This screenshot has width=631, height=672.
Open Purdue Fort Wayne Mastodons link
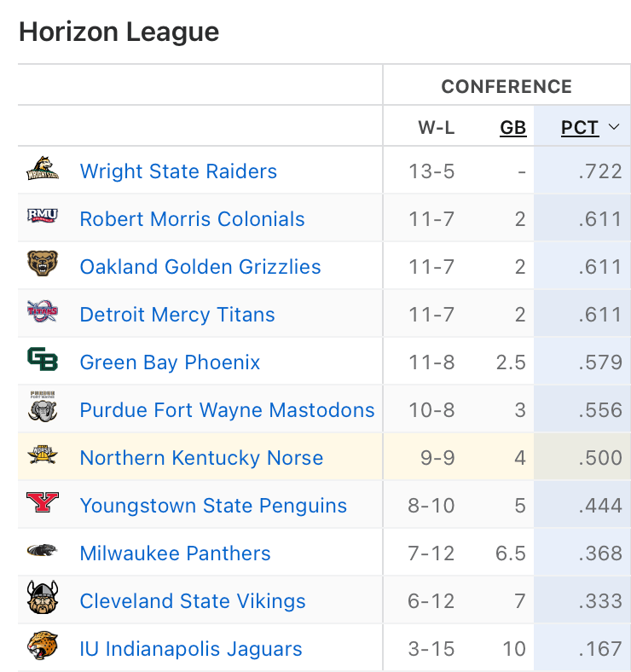[x=227, y=410]
